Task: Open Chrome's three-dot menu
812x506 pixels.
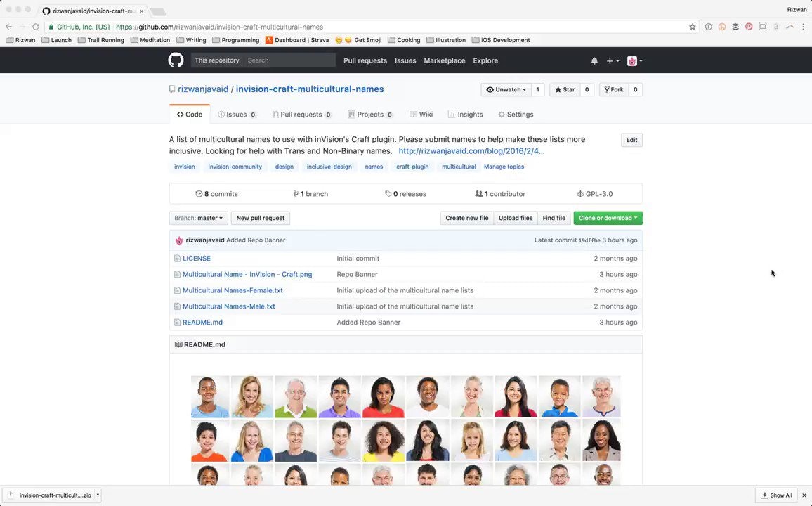Action: click(x=804, y=27)
